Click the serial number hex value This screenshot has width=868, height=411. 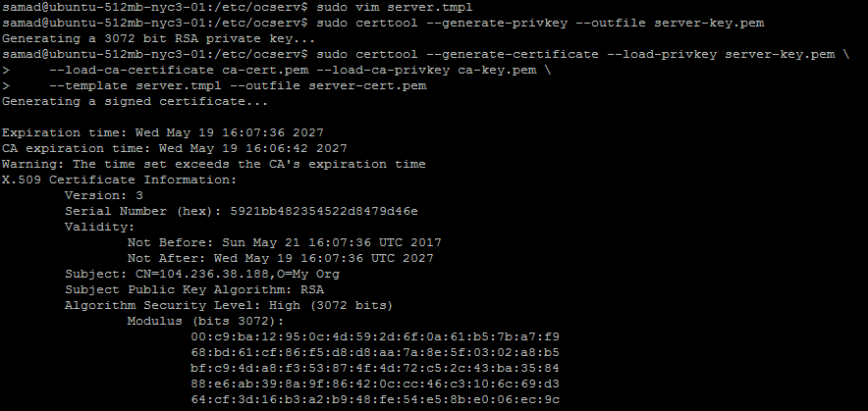click(x=324, y=211)
